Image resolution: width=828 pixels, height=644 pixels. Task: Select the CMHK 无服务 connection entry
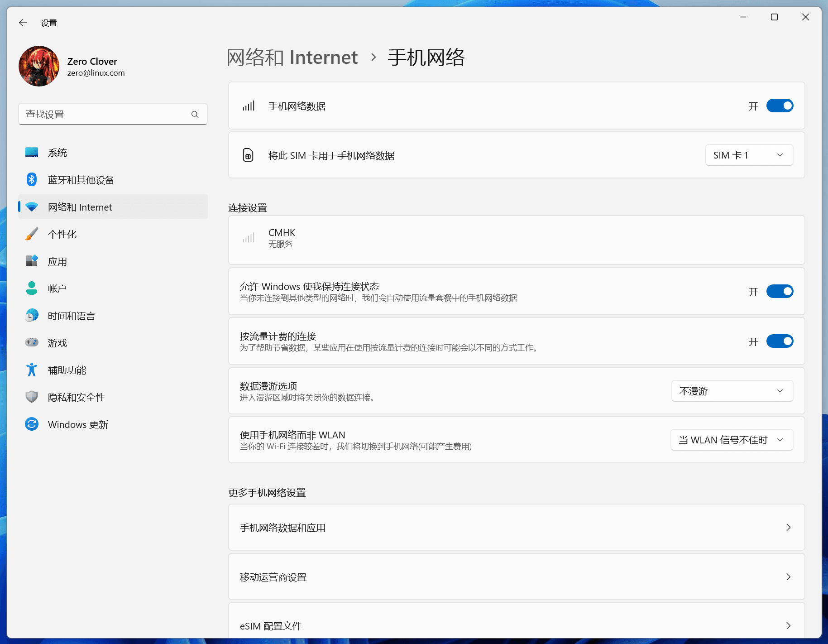coord(517,240)
